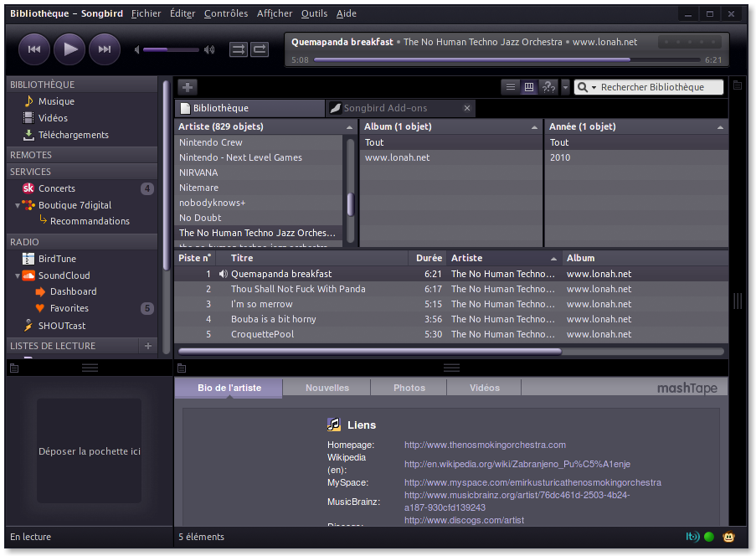Add a new playlist in Listes de lecture
This screenshot has height=556, width=756.
[148, 346]
